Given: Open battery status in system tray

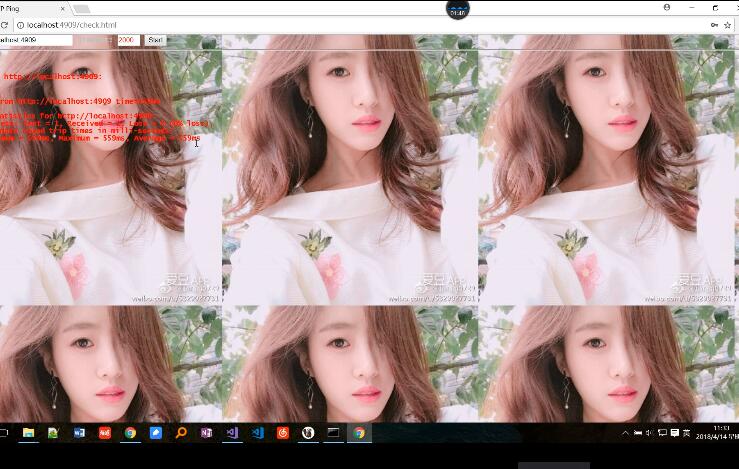Looking at the screenshot, I should 638,433.
